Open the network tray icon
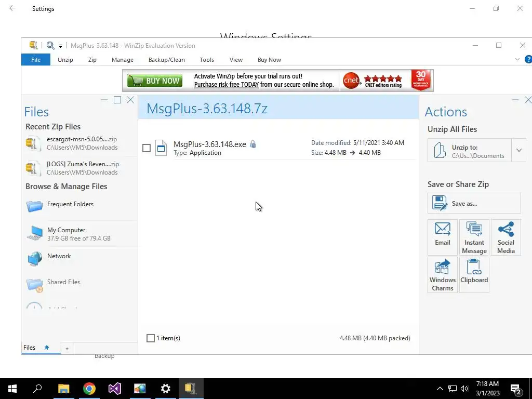Viewport: 532px width, 399px height. click(453, 389)
